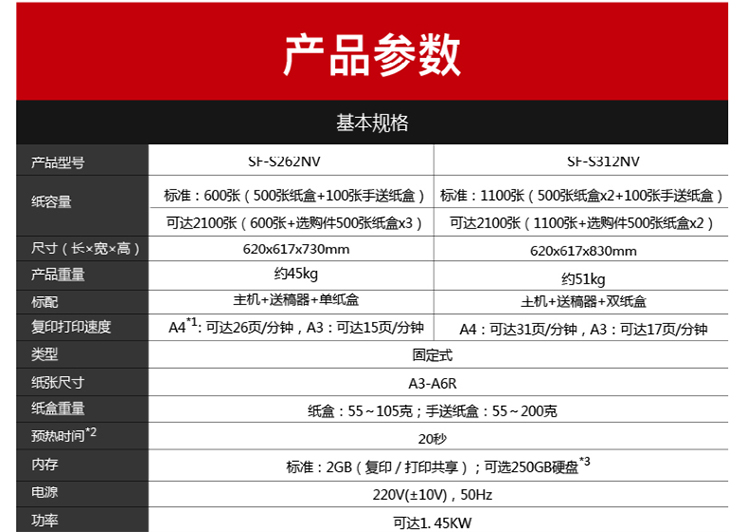The image size is (750, 532).
Task: Click the 标准：1100张 paper capacity cell
Action: pos(582,195)
